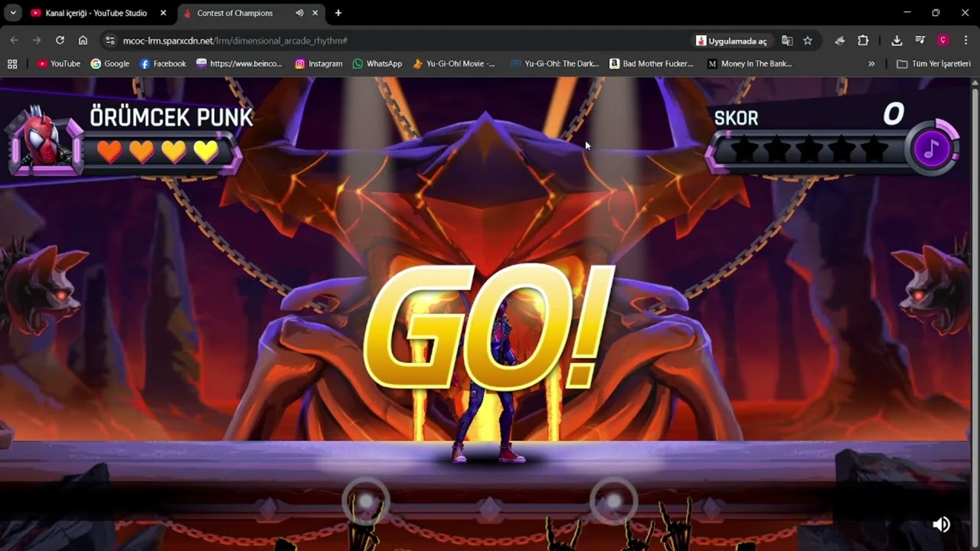The width and height of the screenshot is (980, 551).
Task: Tap the left rhythm note target circle
Action: pos(366,501)
